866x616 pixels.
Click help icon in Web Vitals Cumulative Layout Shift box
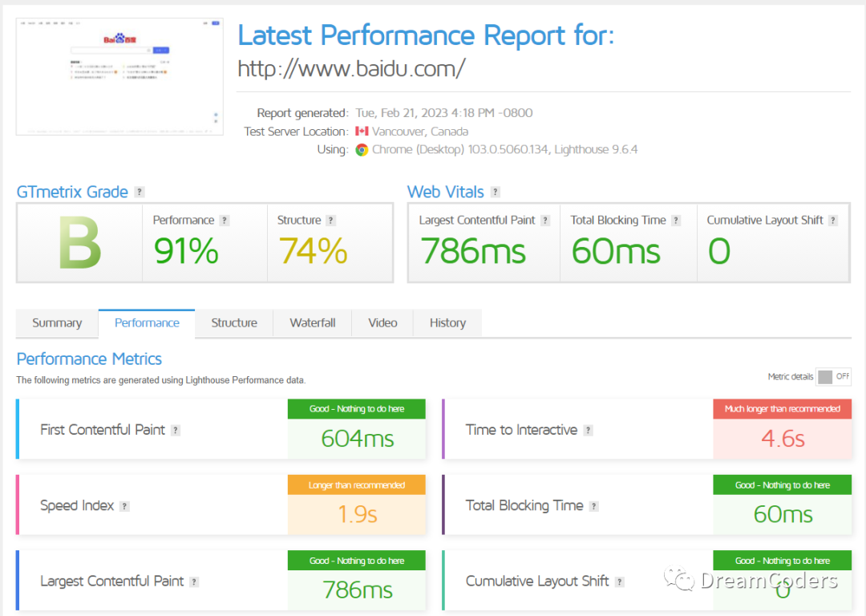click(833, 221)
